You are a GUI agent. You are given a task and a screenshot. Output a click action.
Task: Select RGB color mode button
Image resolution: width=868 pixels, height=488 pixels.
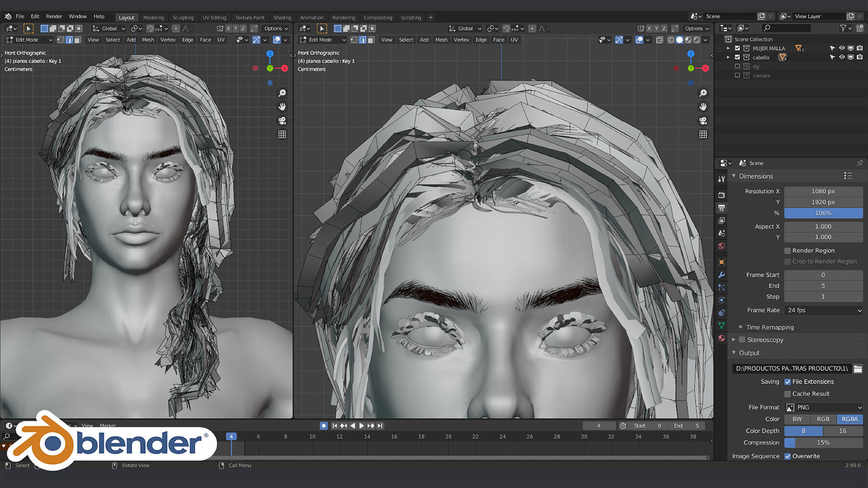tap(823, 419)
